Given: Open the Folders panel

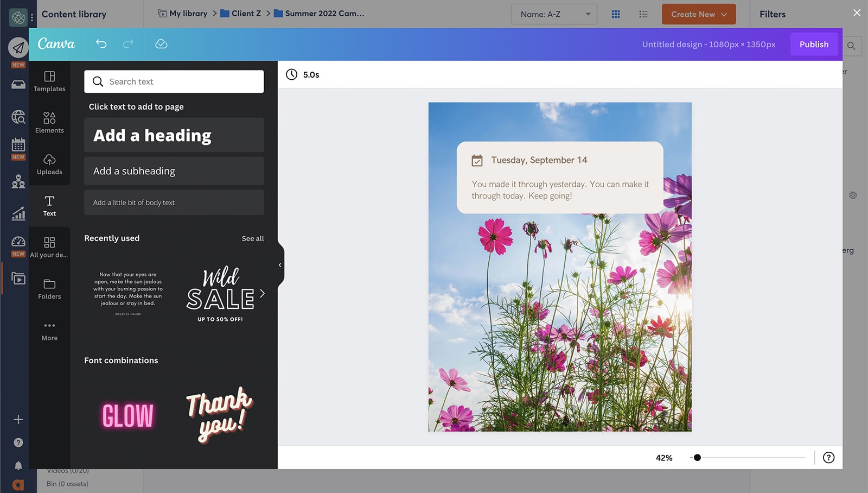Looking at the screenshot, I should (49, 289).
